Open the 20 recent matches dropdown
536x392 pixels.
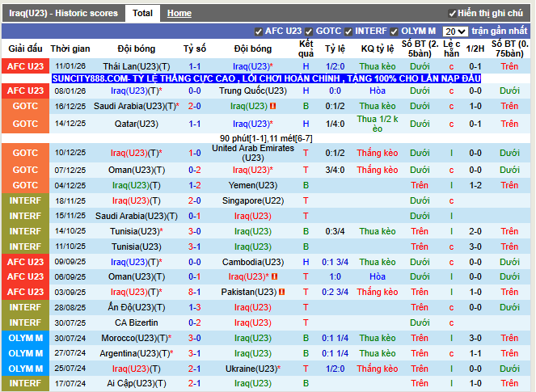click(x=455, y=32)
